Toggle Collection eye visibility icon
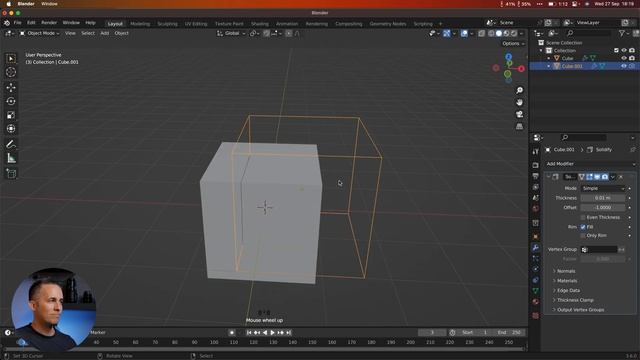Screen dimensions: 640x360 [x=624, y=51]
